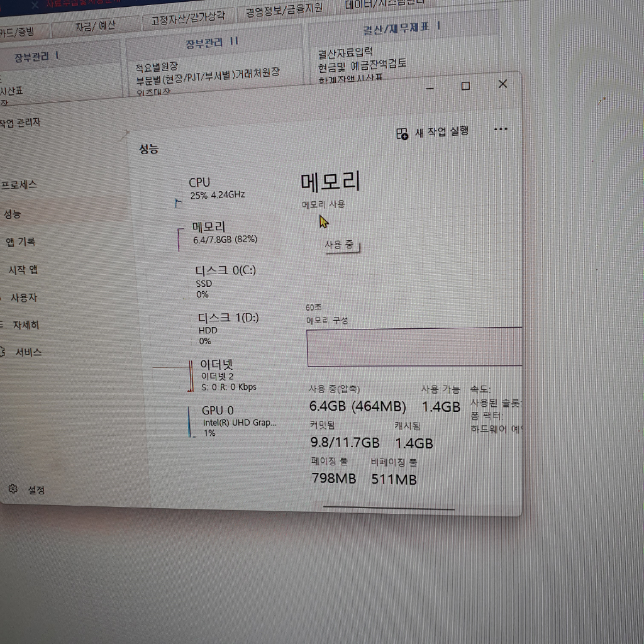
Task: Select the 메모리 6.4/7.8GB performance entry
Action: [x=225, y=232]
